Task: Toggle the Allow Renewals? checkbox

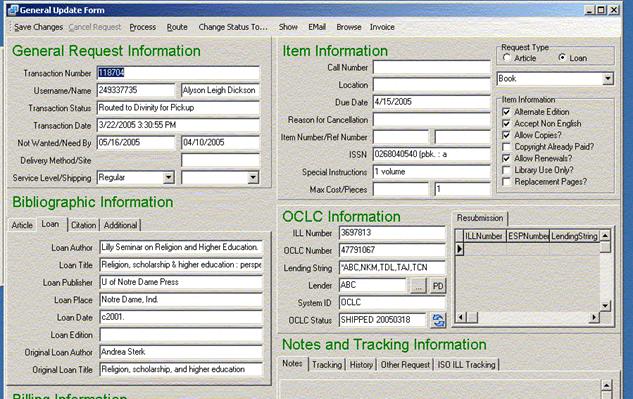Action: click(x=506, y=158)
